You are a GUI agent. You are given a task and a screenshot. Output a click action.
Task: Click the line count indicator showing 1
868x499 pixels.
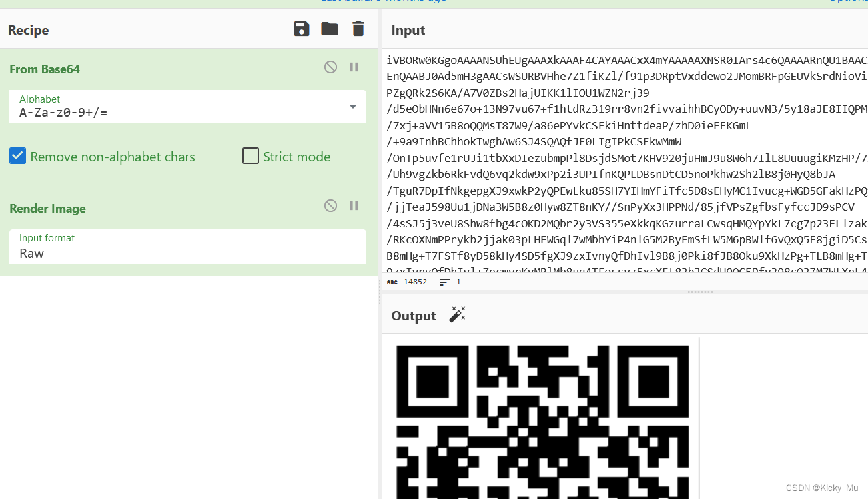[x=450, y=282]
